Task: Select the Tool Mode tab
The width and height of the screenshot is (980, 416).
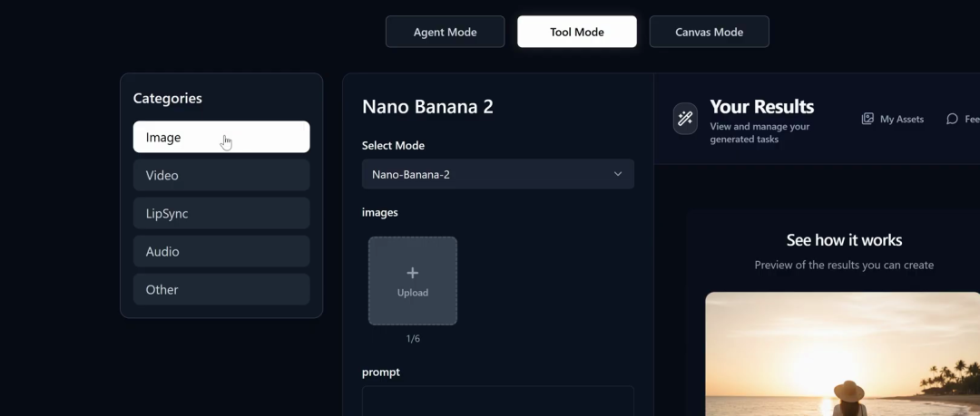Action: 577,32
